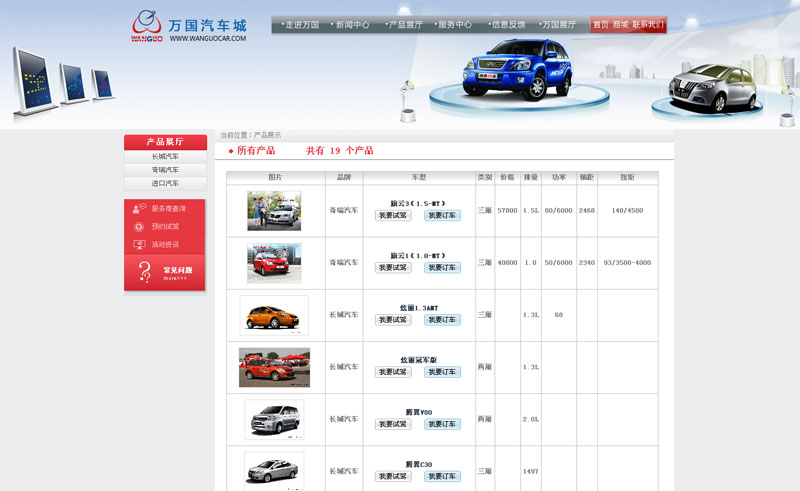This screenshot has height=491, width=800.
Task: Click 我要订车 for 腾翼C30
Action: (x=442, y=476)
